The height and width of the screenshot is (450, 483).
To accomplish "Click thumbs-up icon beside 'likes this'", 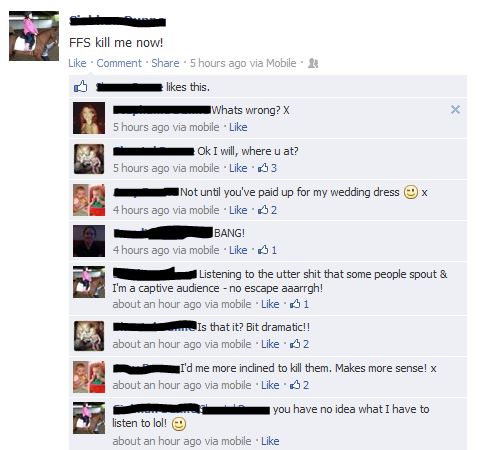I will click(x=80, y=87).
